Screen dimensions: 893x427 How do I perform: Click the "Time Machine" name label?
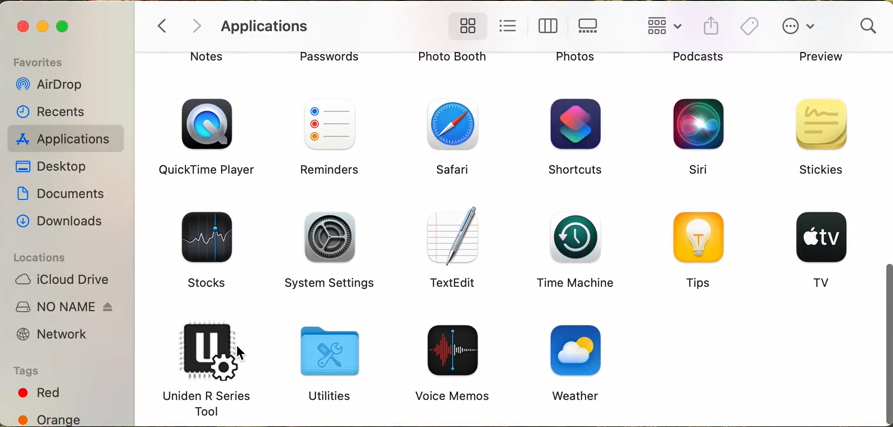[575, 283]
